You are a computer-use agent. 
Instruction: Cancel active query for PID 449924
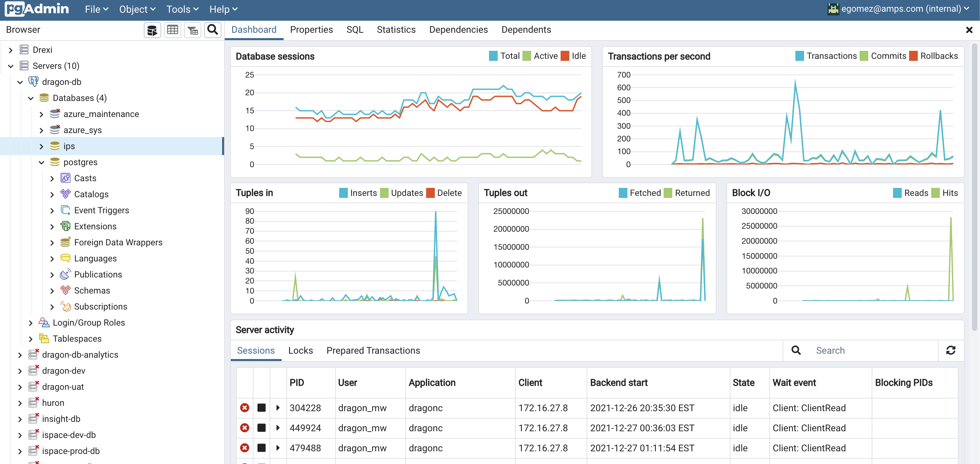(x=261, y=428)
